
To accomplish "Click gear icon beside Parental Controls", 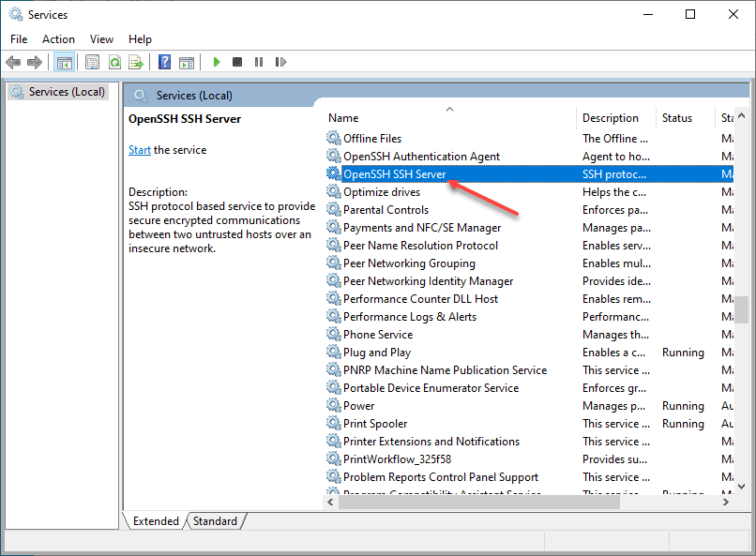I will coord(334,210).
